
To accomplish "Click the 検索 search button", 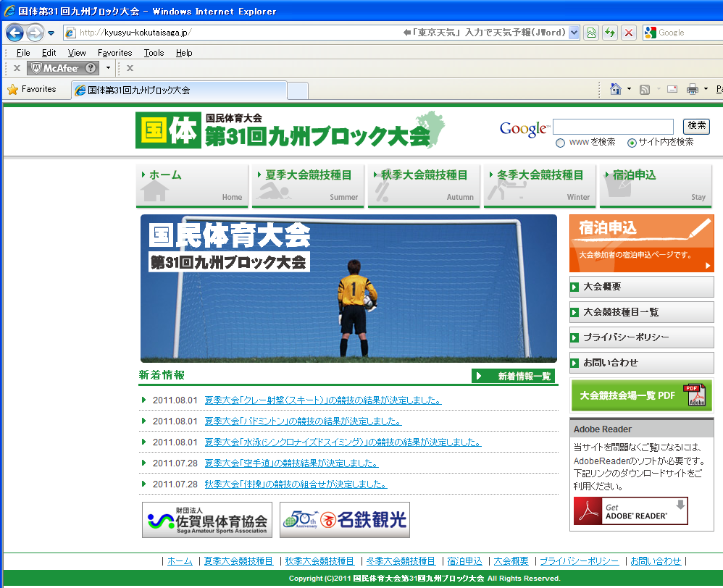I will click(697, 126).
